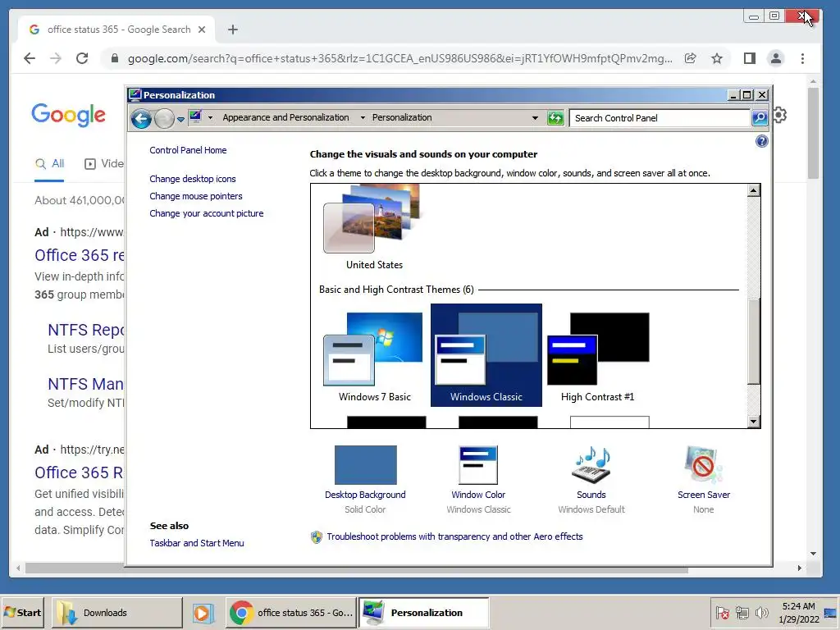Open Taskbar and Start Menu link
This screenshot has height=630, width=840.
point(197,543)
